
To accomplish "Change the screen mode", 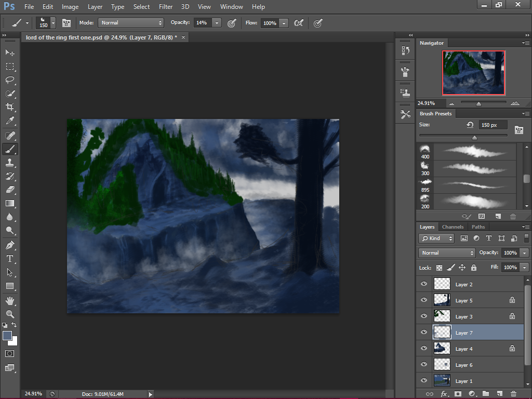I will click(10, 368).
